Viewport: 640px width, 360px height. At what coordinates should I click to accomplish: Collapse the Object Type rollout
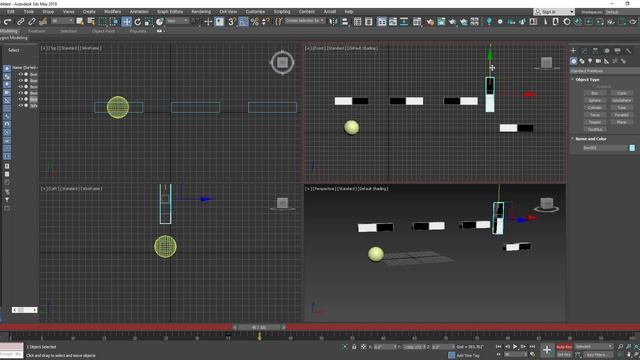[x=587, y=80]
